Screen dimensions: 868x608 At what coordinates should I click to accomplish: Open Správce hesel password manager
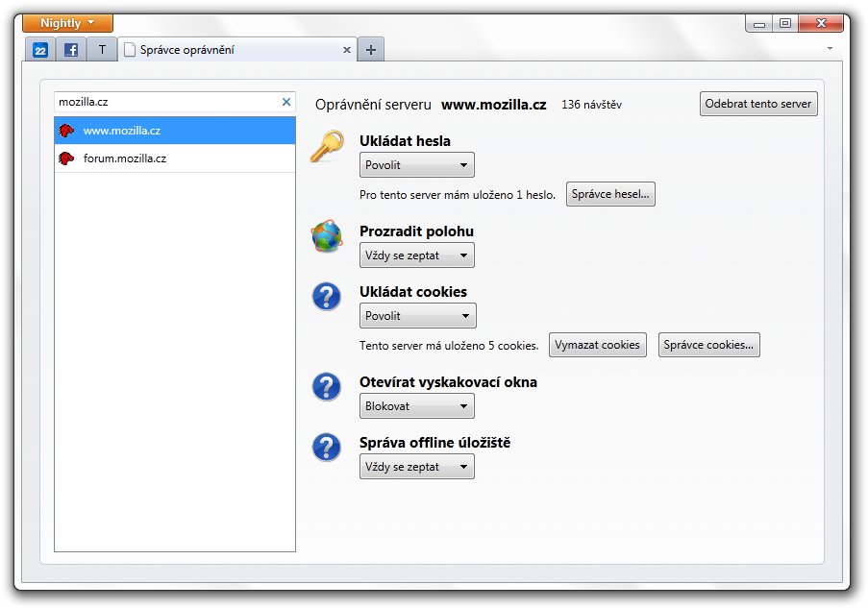click(610, 194)
